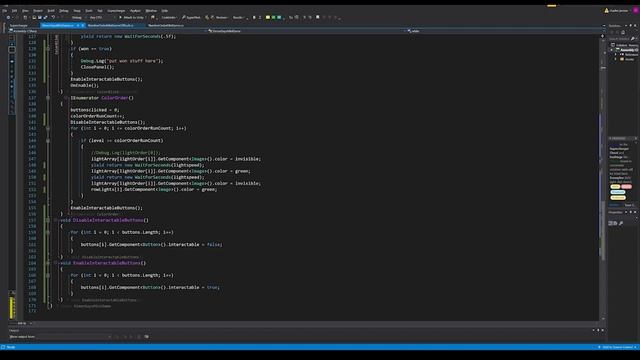Click the home icon in Solution Explorer toolbar
The width and height of the screenshot is (640, 360).
(623, 32)
